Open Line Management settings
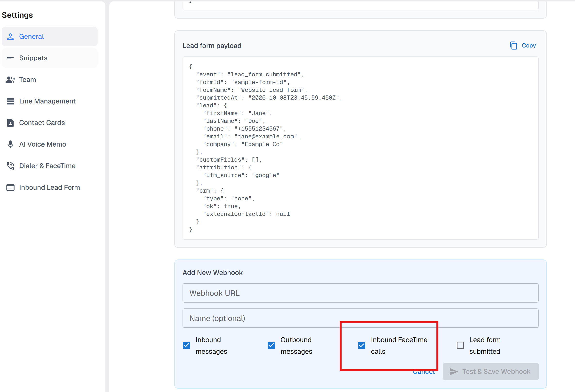This screenshot has width=575, height=392. 49,101
